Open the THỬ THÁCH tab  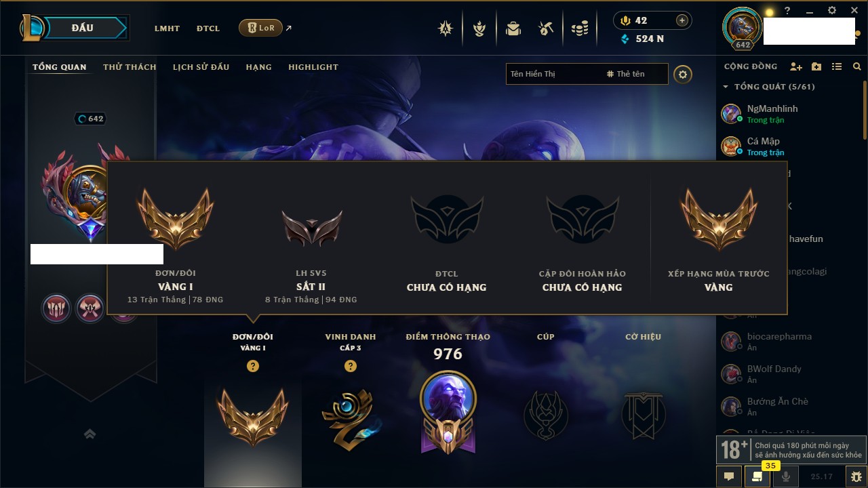click(x=130, y=67)
